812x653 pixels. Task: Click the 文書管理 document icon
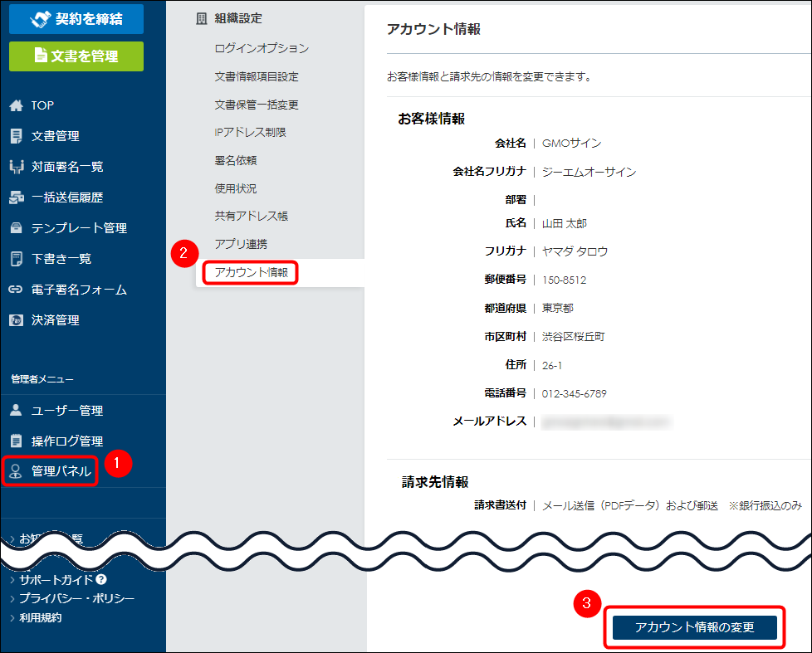point(15,136)
